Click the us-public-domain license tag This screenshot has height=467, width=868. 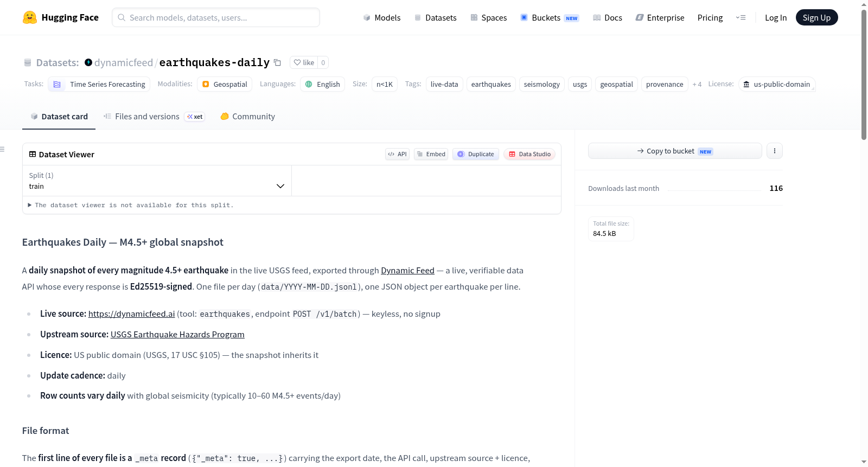[x=777, y=84]
